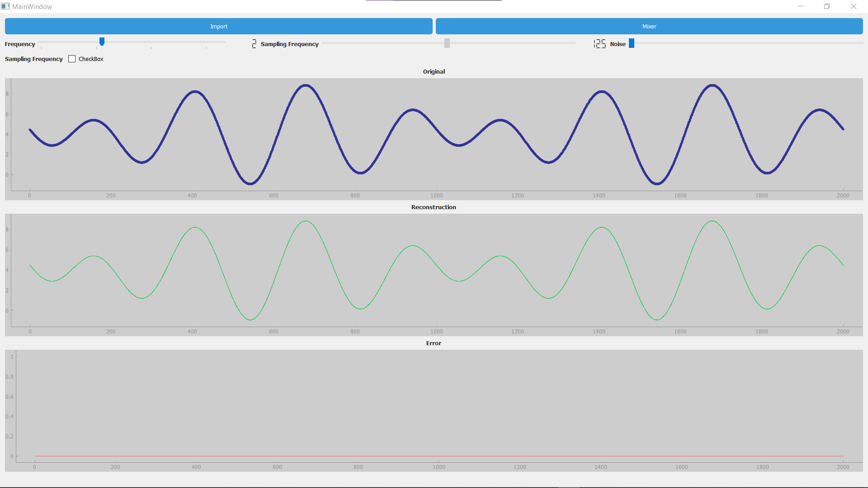Click the Reconstruction plot title

click(433, 207)
